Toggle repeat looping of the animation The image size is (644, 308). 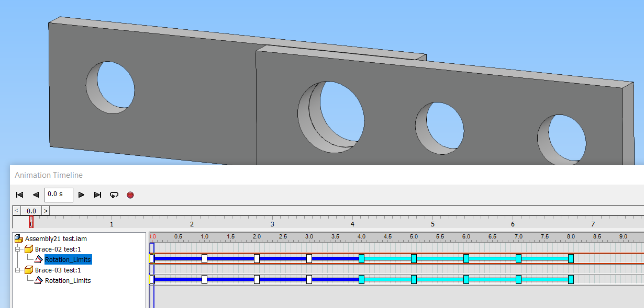pos(114,195)
